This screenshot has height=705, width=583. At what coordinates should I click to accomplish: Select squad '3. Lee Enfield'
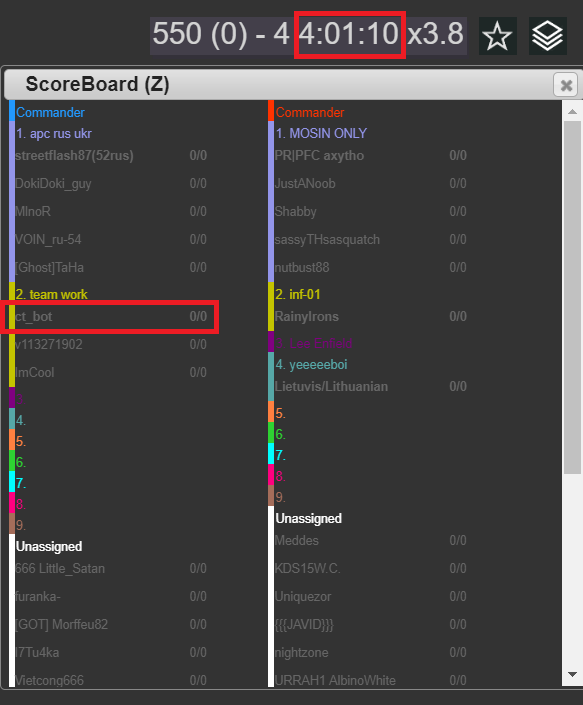(x=314, y=344)
